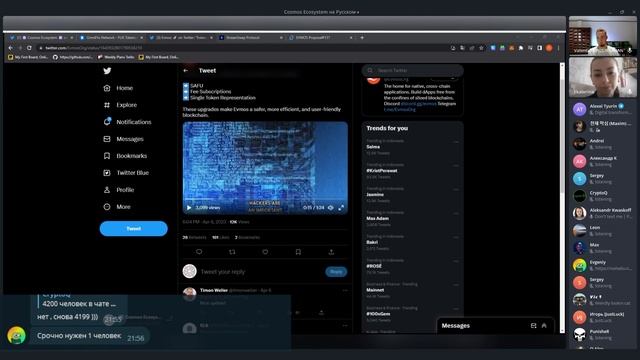Switch to Cosmos Ecosystem browser tab
Image resolution: width=640 pixels, height=360 pixels.
[x=41, y=38]
